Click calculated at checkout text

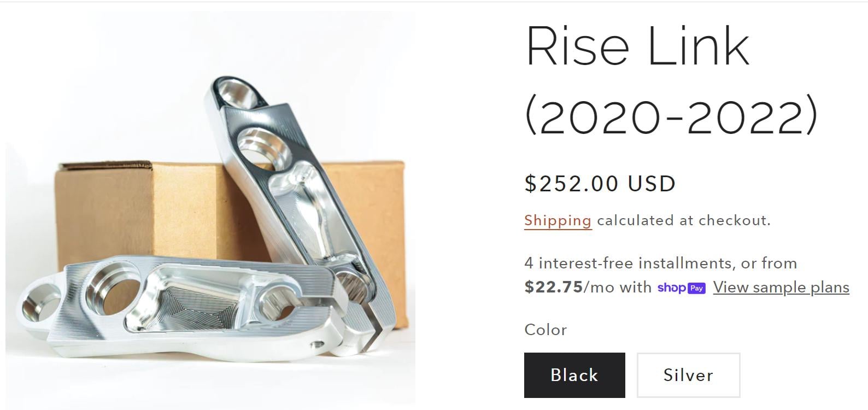tap(684, 220)
